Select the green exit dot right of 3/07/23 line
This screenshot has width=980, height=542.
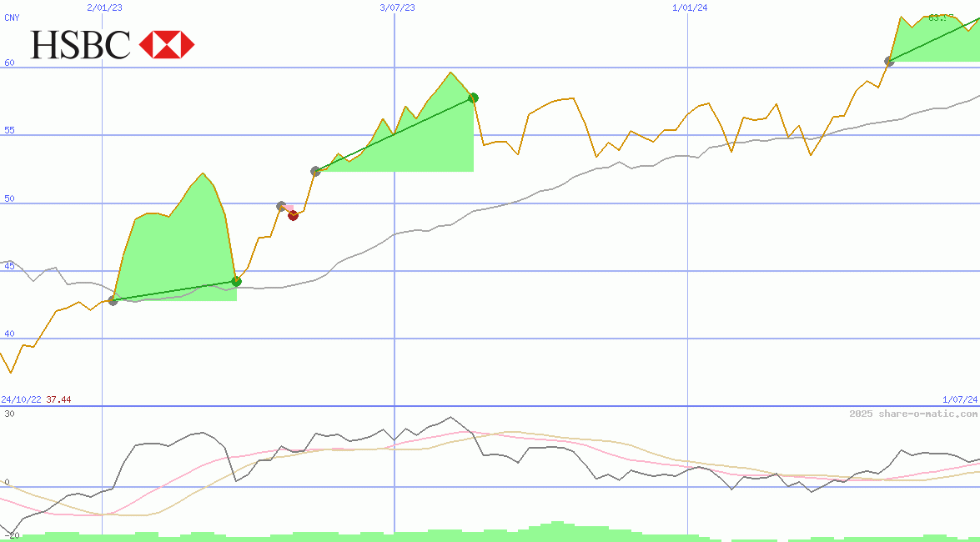pyautogui.click(x=473, y=98)
